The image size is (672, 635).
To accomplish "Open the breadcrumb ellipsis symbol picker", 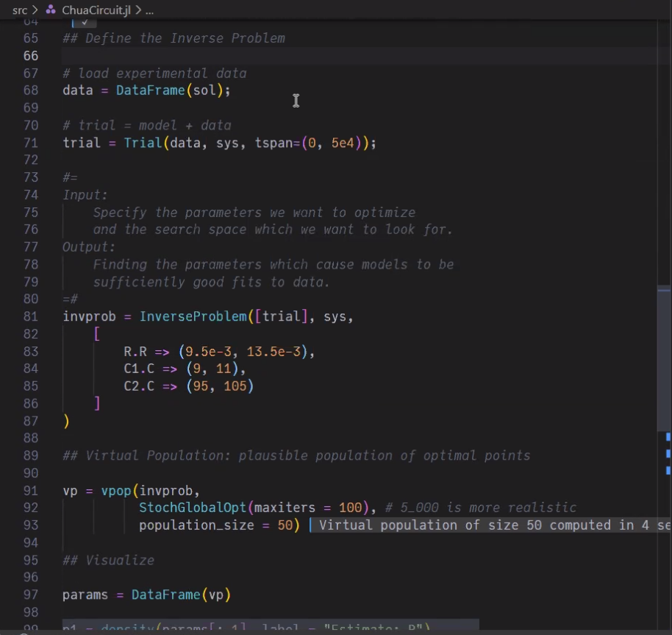I will click(x=149, y=11).
